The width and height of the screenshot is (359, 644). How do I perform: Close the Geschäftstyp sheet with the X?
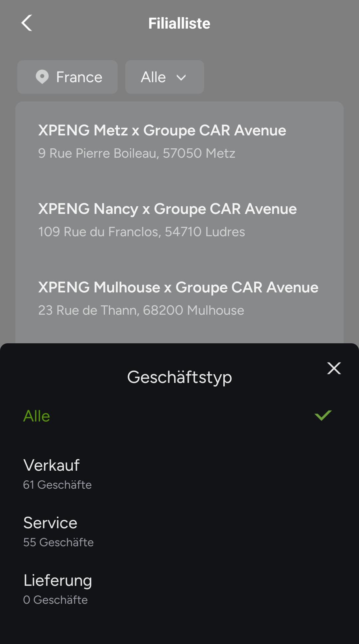click(x=334, y=368)
